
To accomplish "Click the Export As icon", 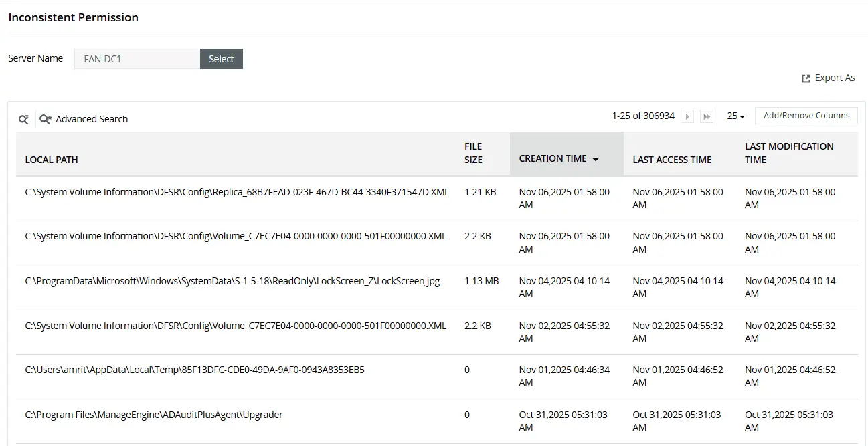I will click(x=806, y=78).
